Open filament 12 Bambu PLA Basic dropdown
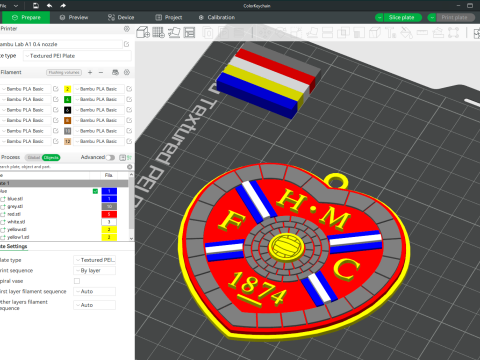This screenshot has width=480, height=360. tap(99, 141)
